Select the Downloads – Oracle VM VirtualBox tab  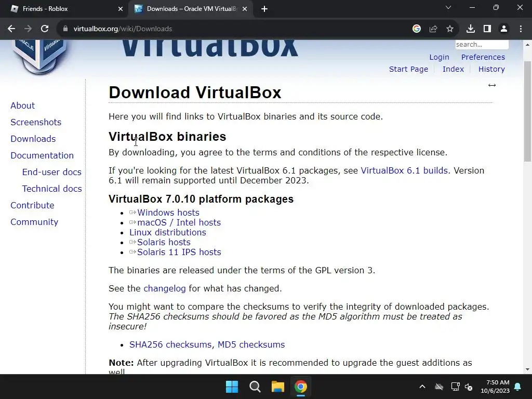(191, 9)
